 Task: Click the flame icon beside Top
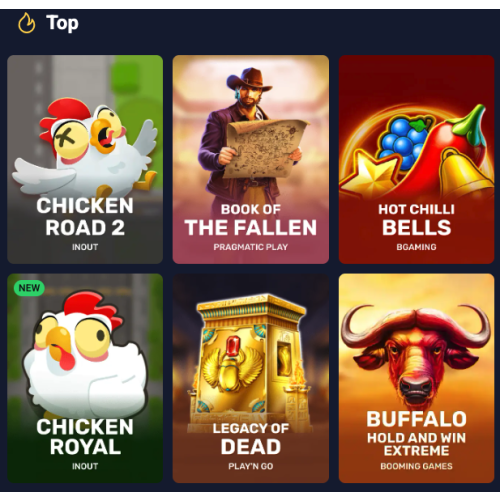26,23
